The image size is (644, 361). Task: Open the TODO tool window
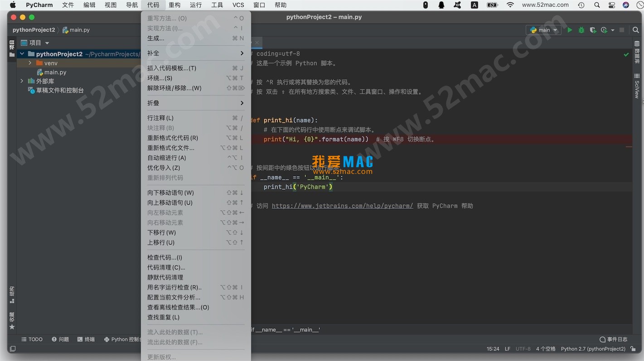pyautogui.click(x=32, y=339)
